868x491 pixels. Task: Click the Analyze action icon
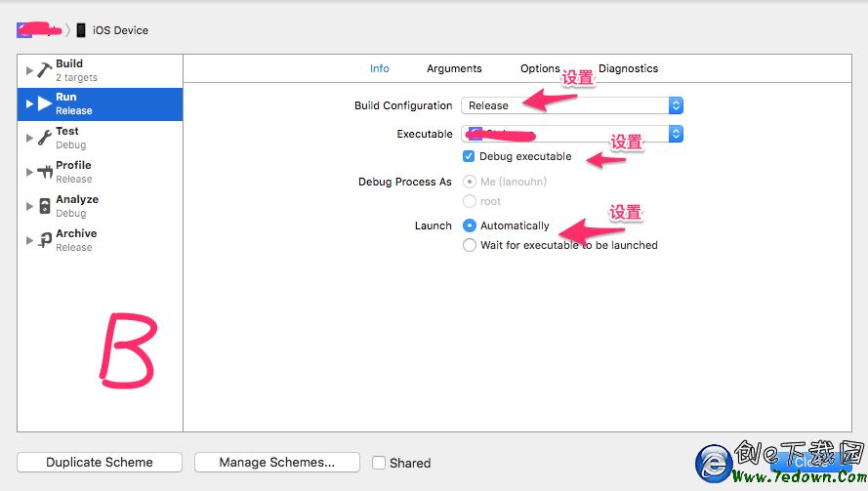click(45, 206)
